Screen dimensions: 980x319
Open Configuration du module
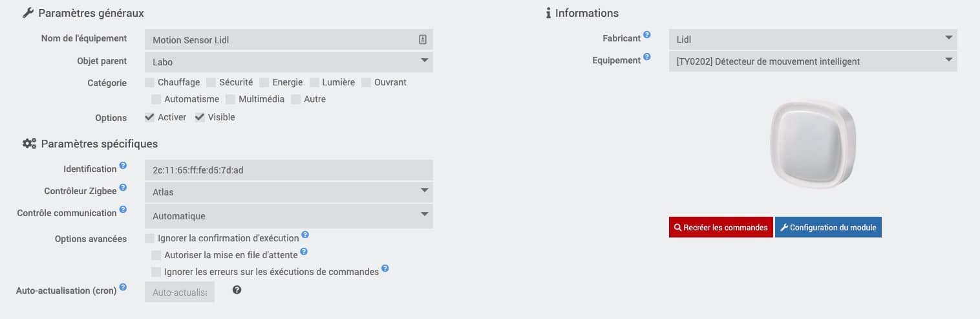828,227
